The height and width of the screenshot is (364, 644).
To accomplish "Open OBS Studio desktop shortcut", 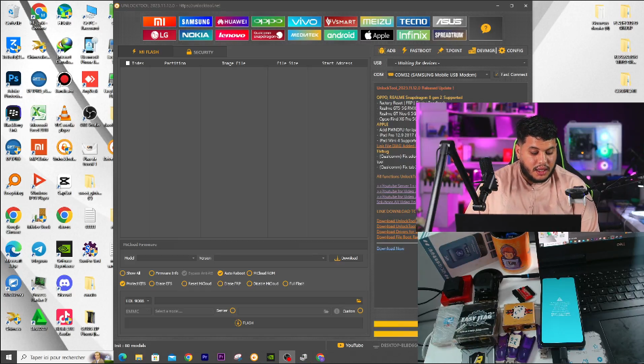I will [x=89, y=117].
